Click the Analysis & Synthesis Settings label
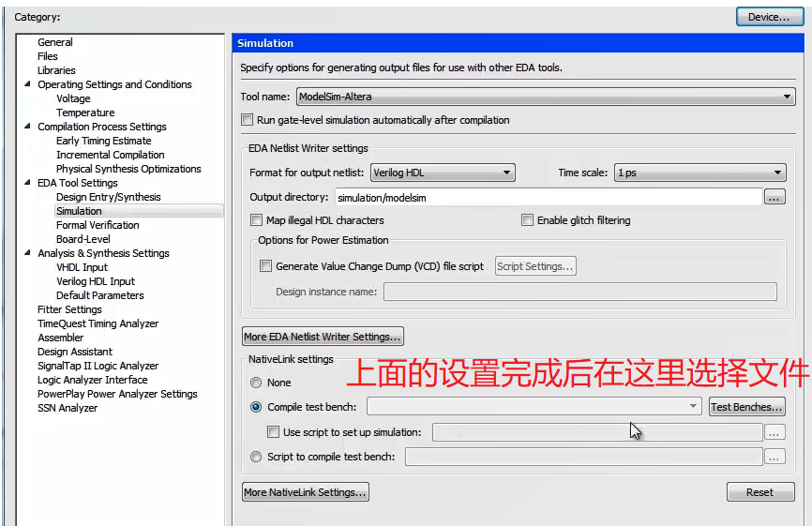812x526 pixels. tap(103, 253)
